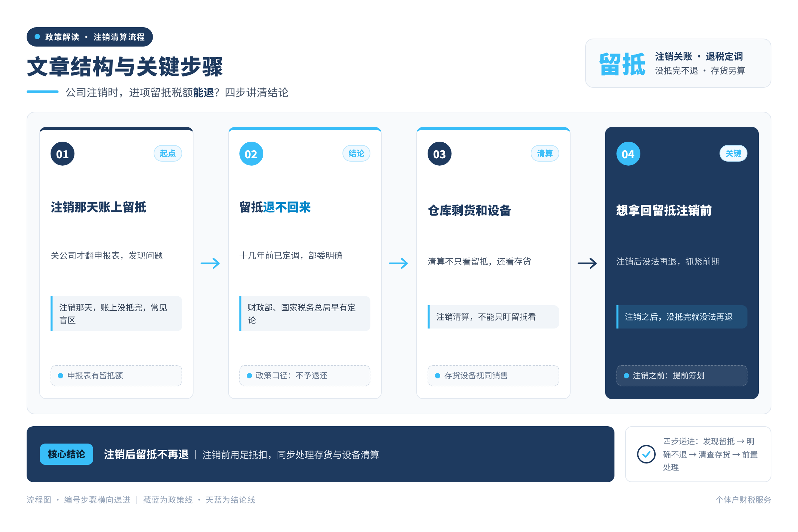Click text 关公司才翻申报表，发现问题
798x532 pixels.
[107, 255]
